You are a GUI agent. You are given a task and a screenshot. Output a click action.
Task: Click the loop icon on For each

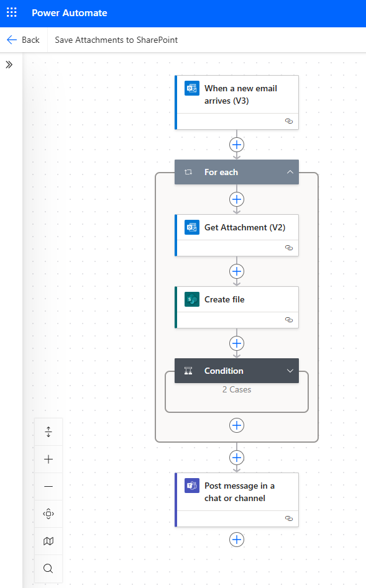pyautogui.click(x=188, y=172)
